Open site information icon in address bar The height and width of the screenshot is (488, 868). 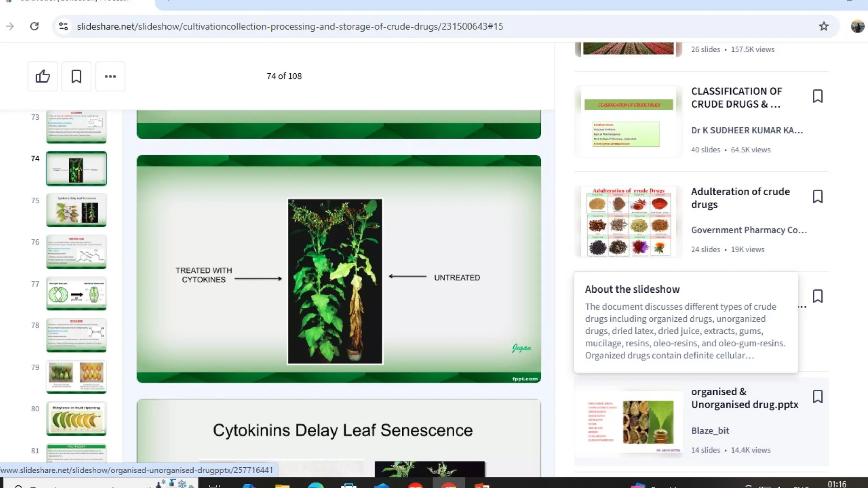pyautogui.click(x=64, y=26)
